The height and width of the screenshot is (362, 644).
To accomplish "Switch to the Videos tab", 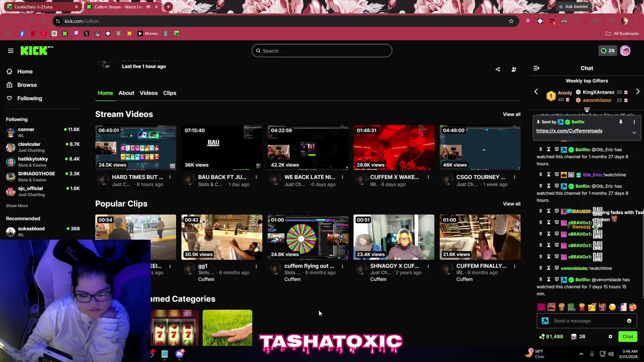I will 148,93.
